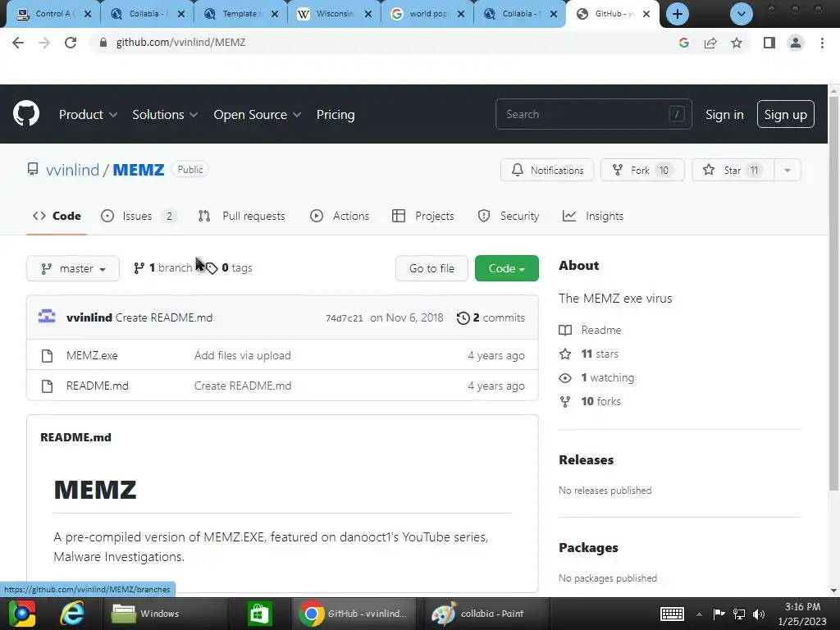Screen dimensions: 840x630
Task: Open commit hash 74d7c21
Action: [x=344, y=318]
